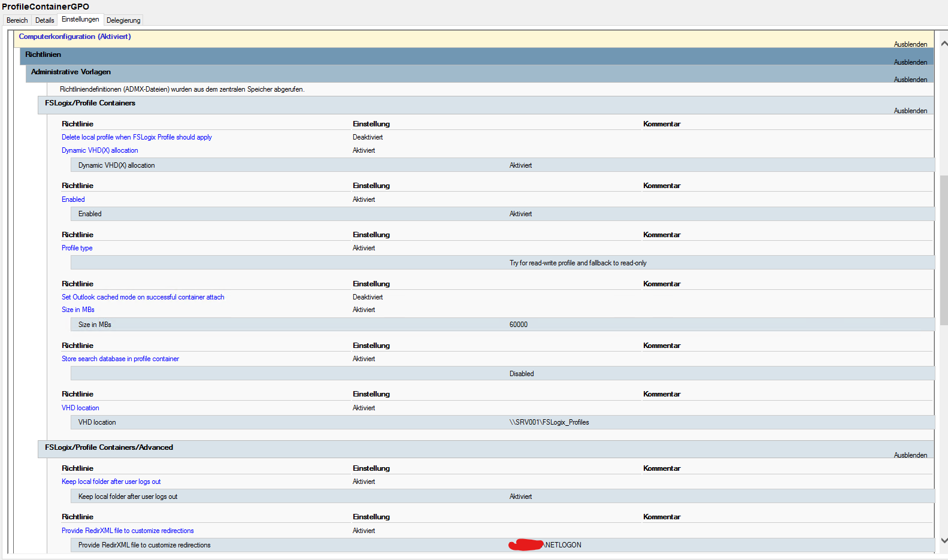Open Keep local folder policy link
The image size is (948, 560).
coord(111,482)
